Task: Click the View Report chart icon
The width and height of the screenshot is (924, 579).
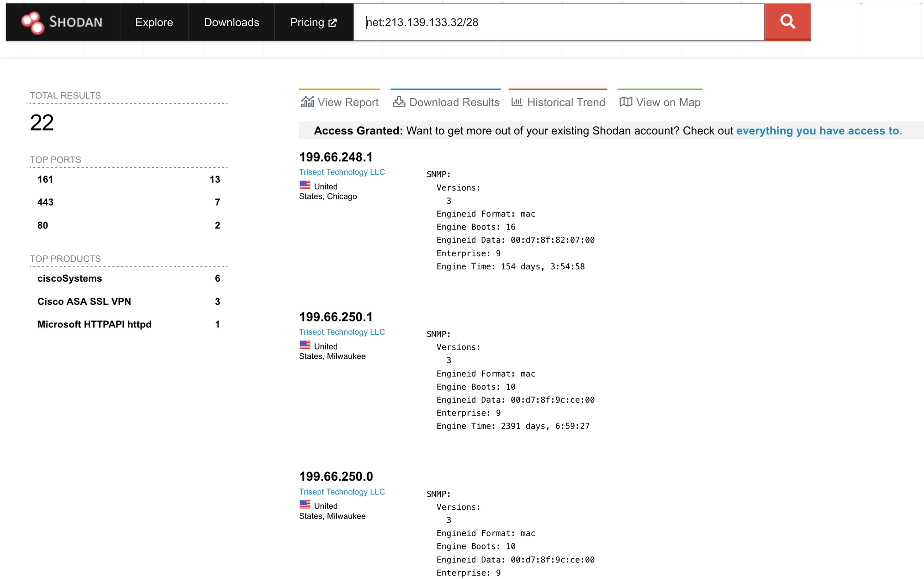Action: pos(307,102)
